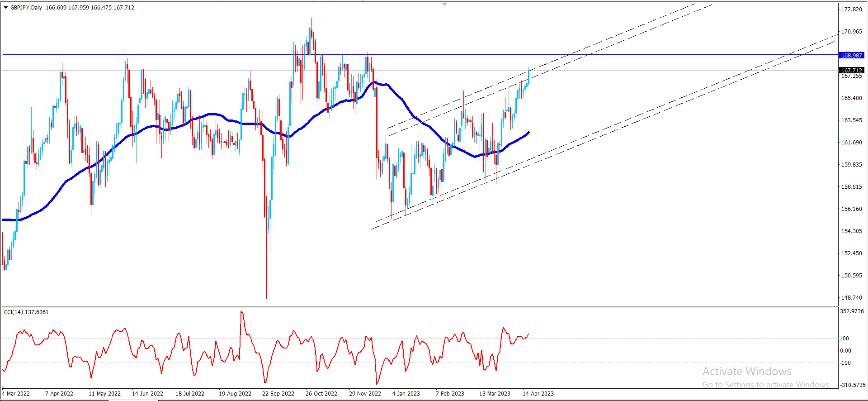Open the chart menu triangle beside GBPJPY,Daily
Viewport: 868px width, 401px height.
6,8
